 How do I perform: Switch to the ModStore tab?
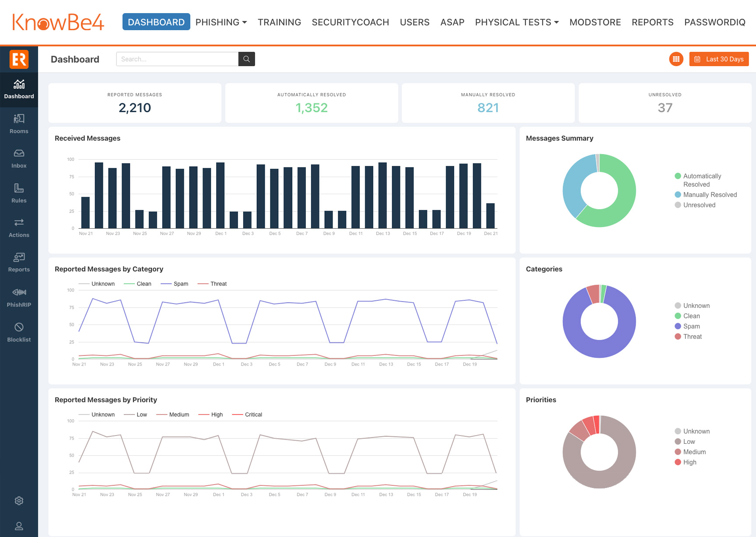595,22
